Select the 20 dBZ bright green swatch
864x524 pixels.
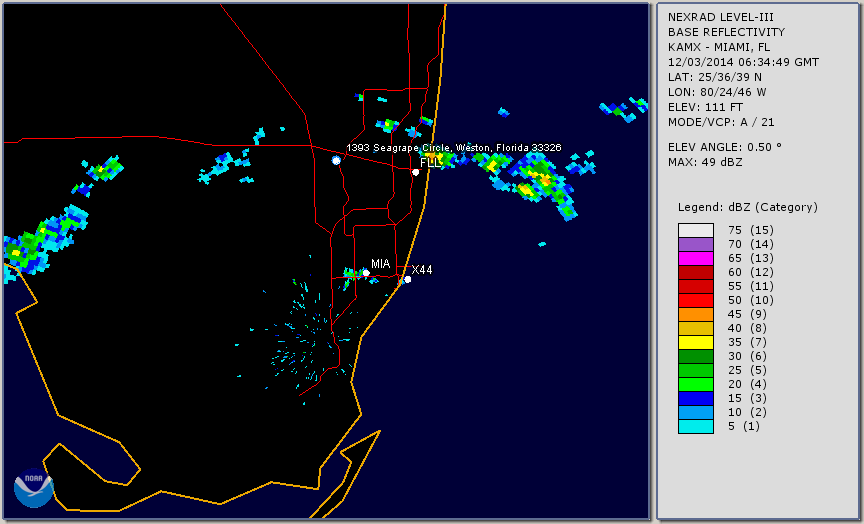(695, 385)
